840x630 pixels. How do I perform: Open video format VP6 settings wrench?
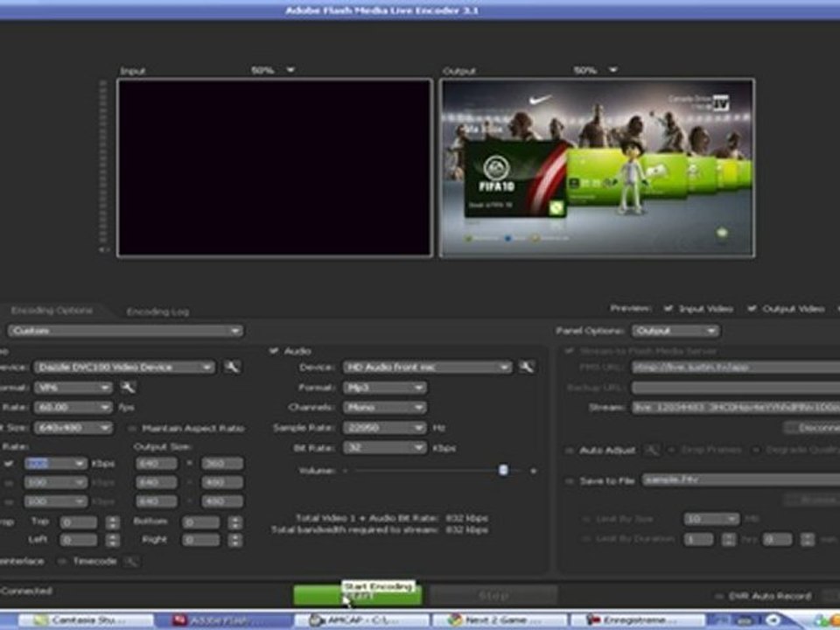click(128, 388)
